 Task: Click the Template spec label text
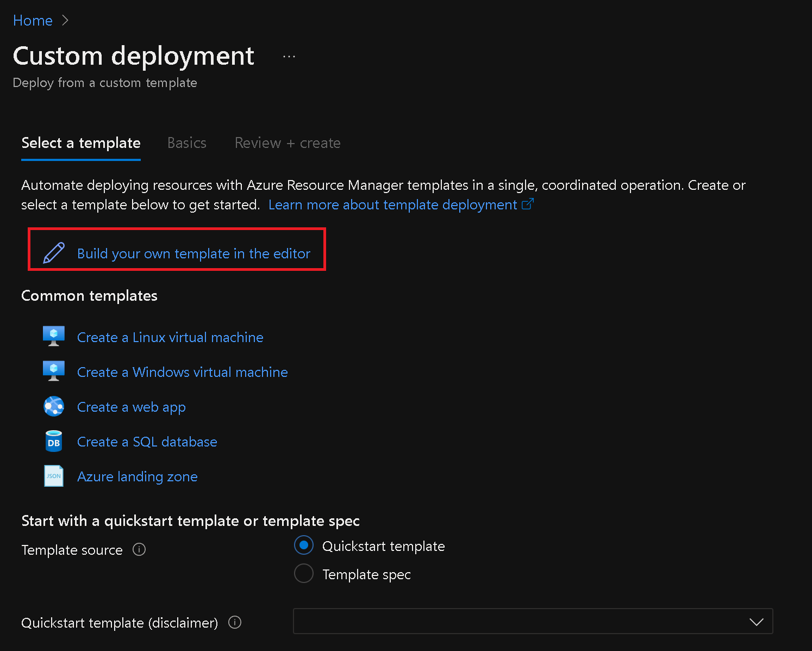[x=366, y=574]
